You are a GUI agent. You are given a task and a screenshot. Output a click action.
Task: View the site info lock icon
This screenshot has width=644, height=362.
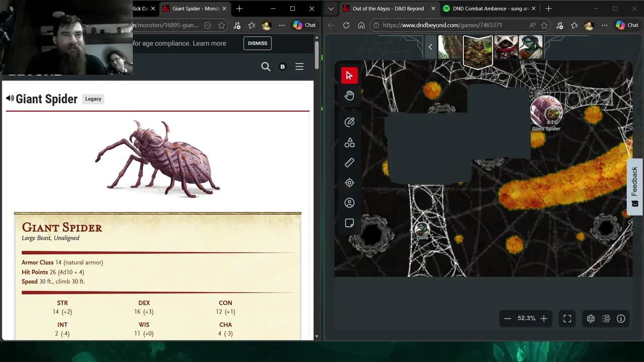pyautogui.click(x=377, y=25)
